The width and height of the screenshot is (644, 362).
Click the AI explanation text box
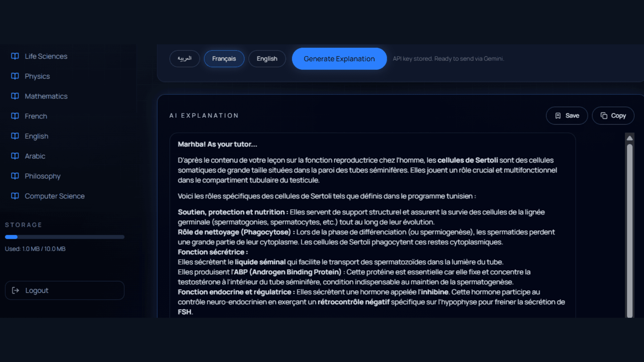pyautogui.click(x=372, y=225)
